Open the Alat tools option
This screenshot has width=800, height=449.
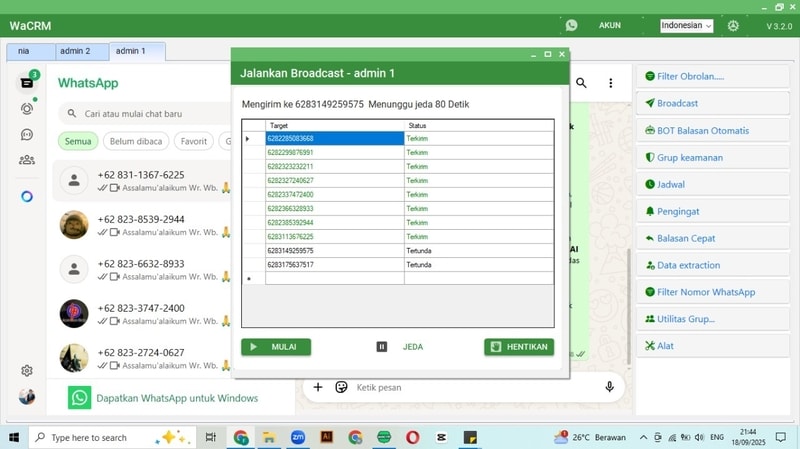pos(713,346)
